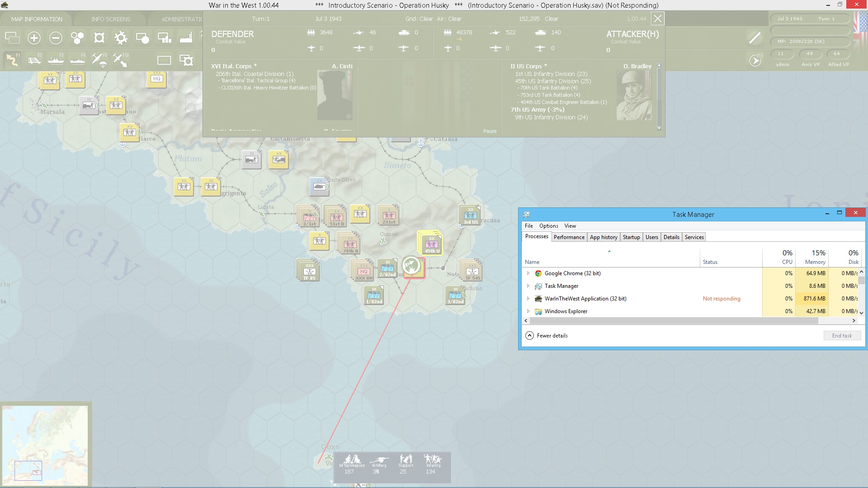
Task: Select the 1/82nd airborne counter
Action: [x=374, y=295]
